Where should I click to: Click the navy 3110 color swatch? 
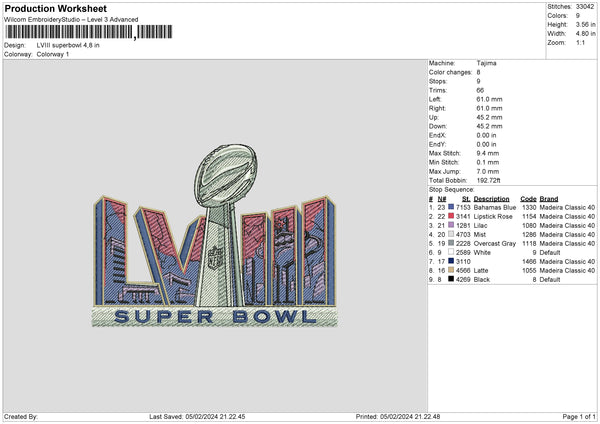[x=451, y=261]
